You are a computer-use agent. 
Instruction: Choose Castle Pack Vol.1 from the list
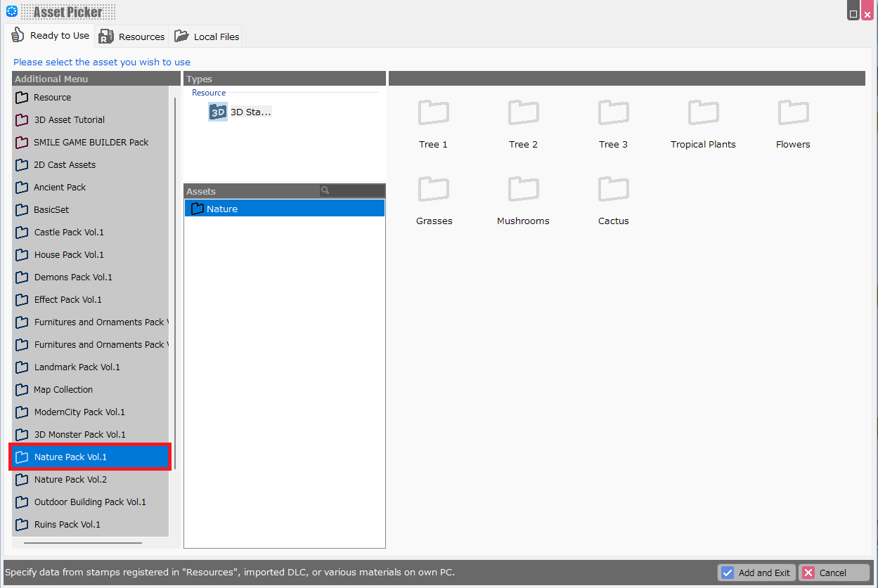tap(69, 233)
